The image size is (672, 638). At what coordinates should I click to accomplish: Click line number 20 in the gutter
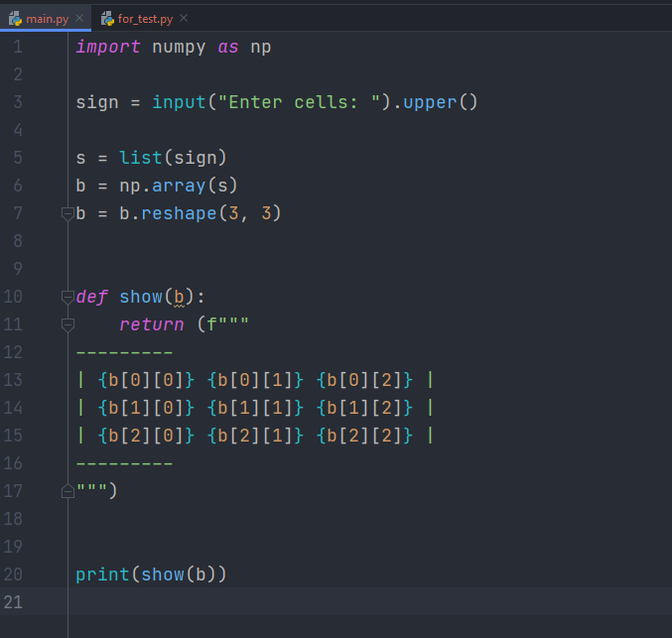pos(13,574)
